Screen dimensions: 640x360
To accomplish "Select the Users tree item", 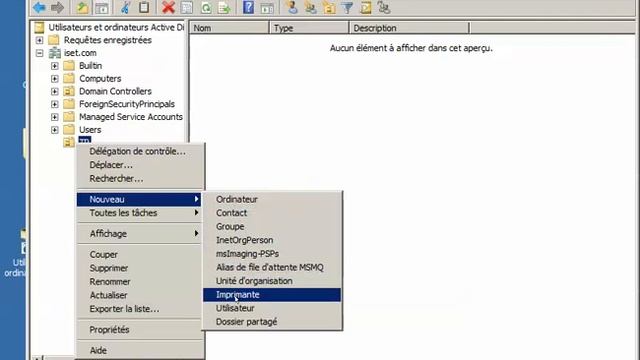I will [x=90, y=130].
